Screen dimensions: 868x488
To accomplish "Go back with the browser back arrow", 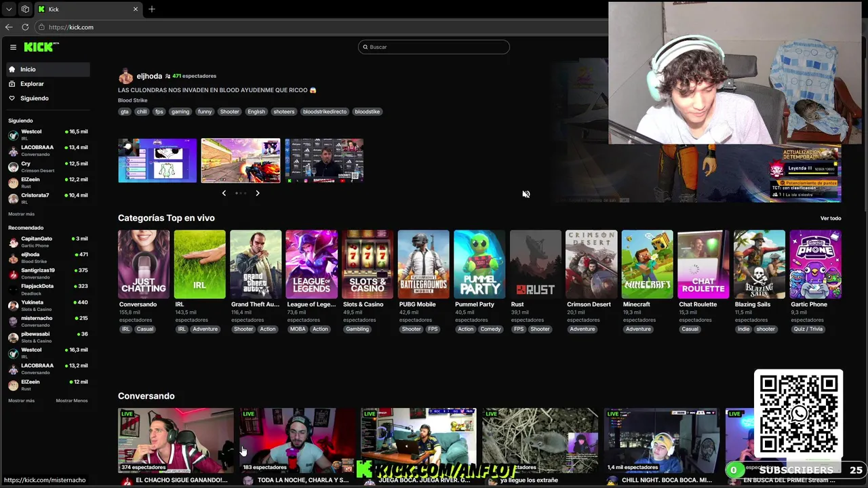I will coord(9,27).
